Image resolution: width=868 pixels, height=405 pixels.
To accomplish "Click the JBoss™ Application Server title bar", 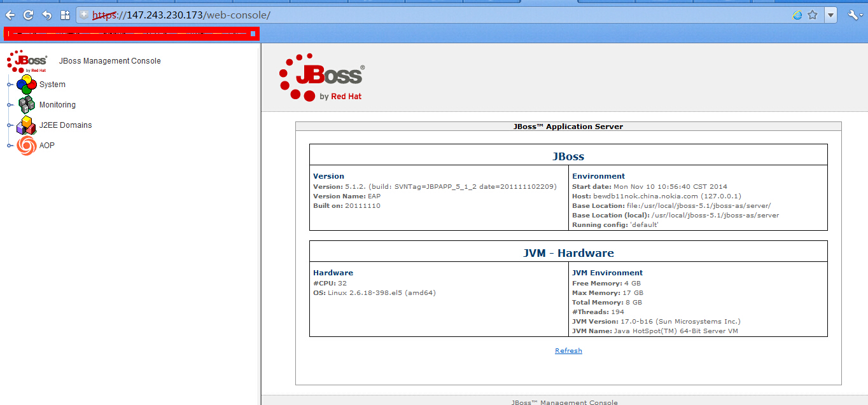I will [568, 127].
